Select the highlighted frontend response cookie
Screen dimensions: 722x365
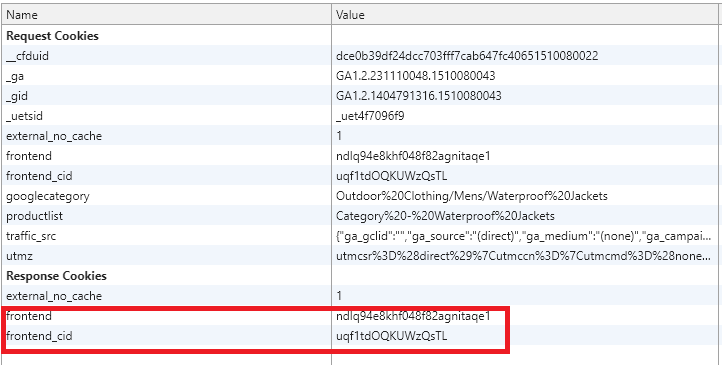pyautogui.click(x=361, y=316)
